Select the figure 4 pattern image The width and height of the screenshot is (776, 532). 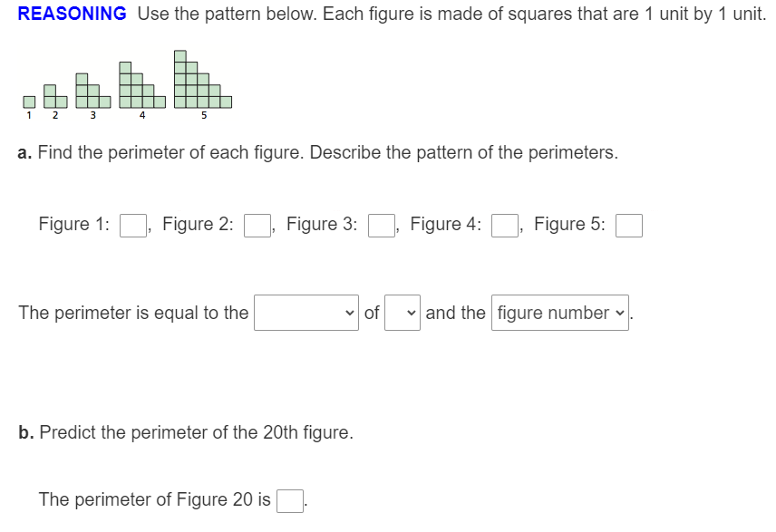pos(141,86)
